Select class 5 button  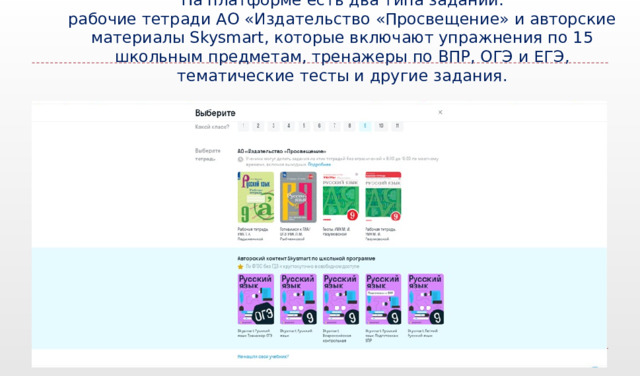[x=304, y=126]
